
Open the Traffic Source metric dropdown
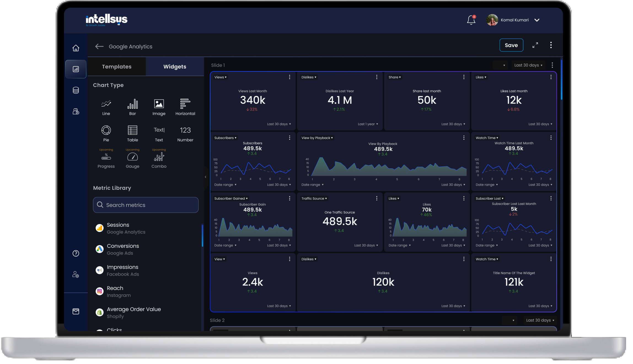[x=314, y=199]
